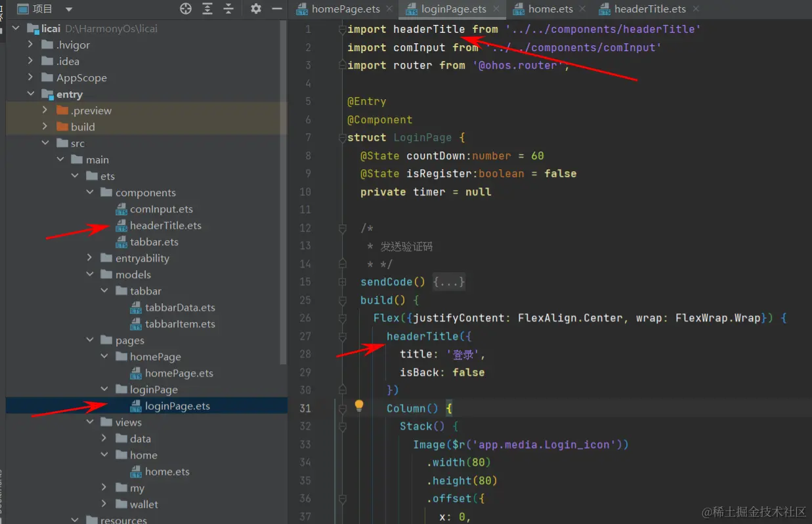Click 'countDown' state variable
This screenshot has height=524, width=812.
point(435,156)
